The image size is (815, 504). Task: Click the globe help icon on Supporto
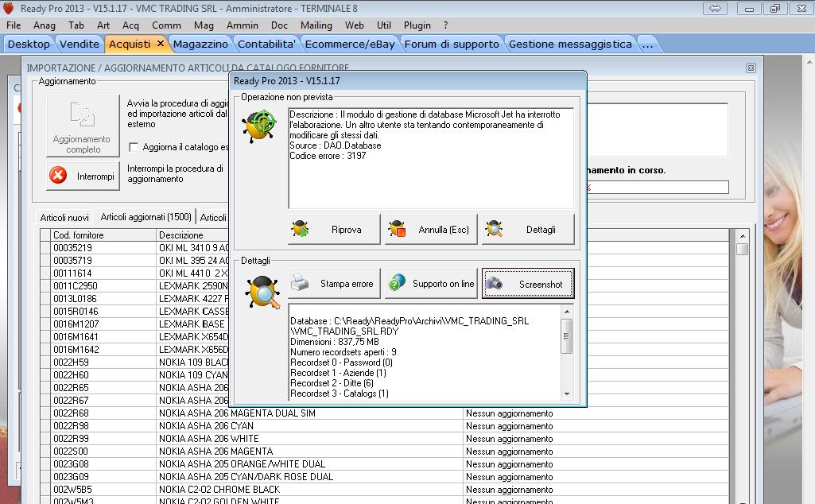click(397, 283)
